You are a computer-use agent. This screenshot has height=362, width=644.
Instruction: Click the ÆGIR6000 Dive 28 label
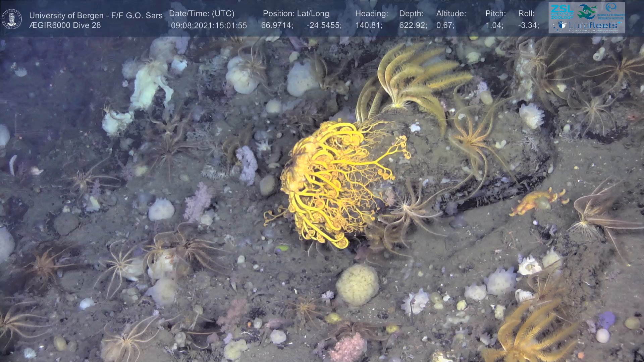point(65,25)
